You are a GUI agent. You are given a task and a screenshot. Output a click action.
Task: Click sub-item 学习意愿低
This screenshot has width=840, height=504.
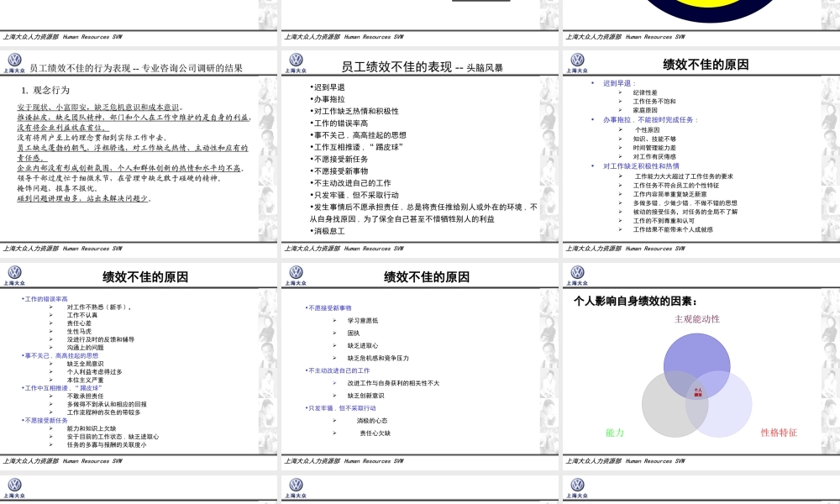click(363, 320)
